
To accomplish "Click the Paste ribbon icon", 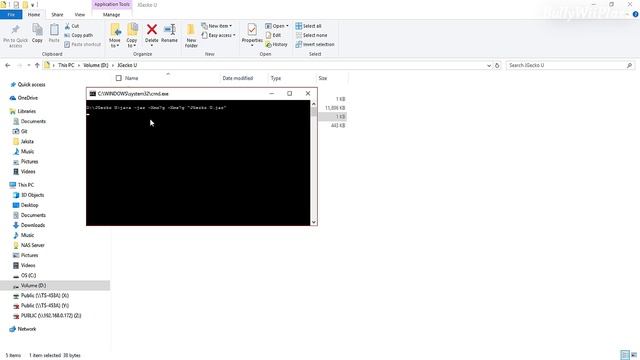I will click(54, 30).
